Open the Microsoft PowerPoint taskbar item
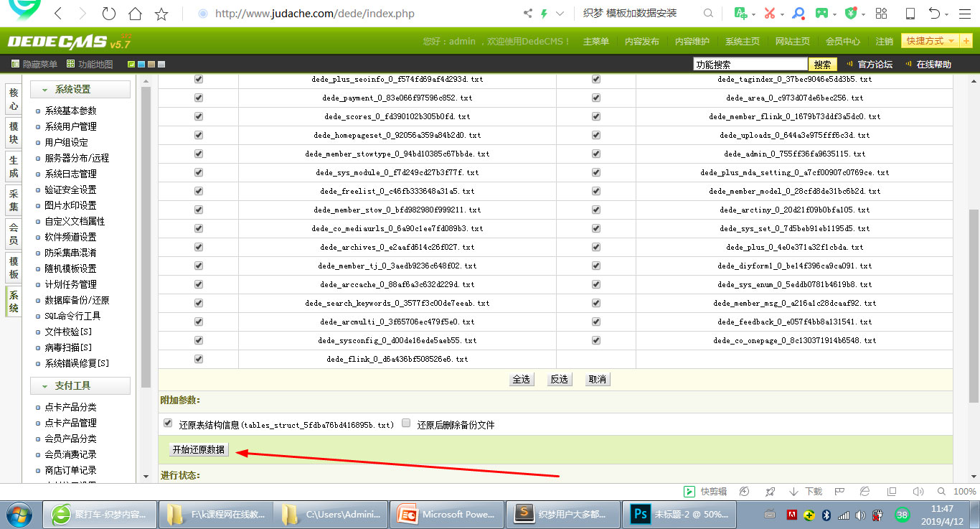This screenshot has height=529, width=980. point(449,514)
